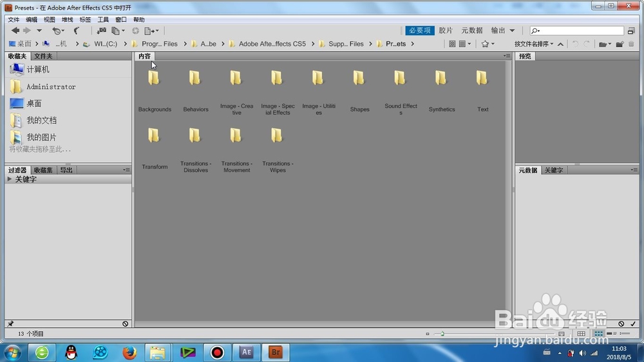This screenshot has width=644, height=362.
Task: Open the search magnifier options
Action: pos(535,30)
